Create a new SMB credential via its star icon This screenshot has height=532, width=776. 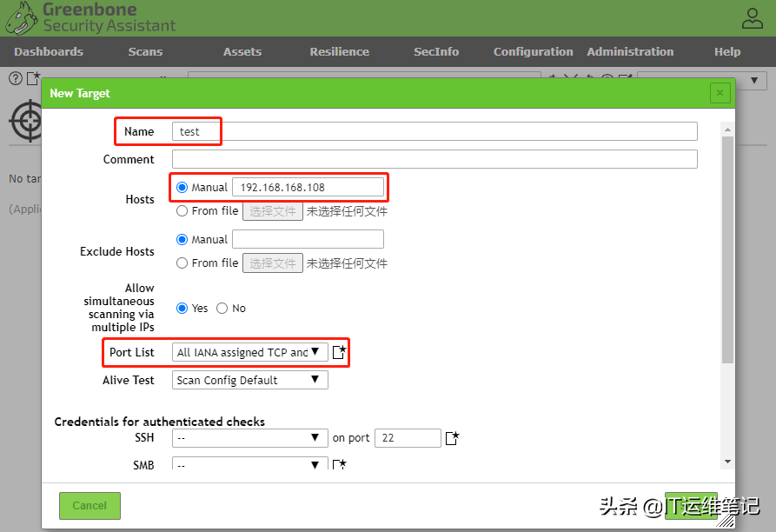(x=340, y=465)
